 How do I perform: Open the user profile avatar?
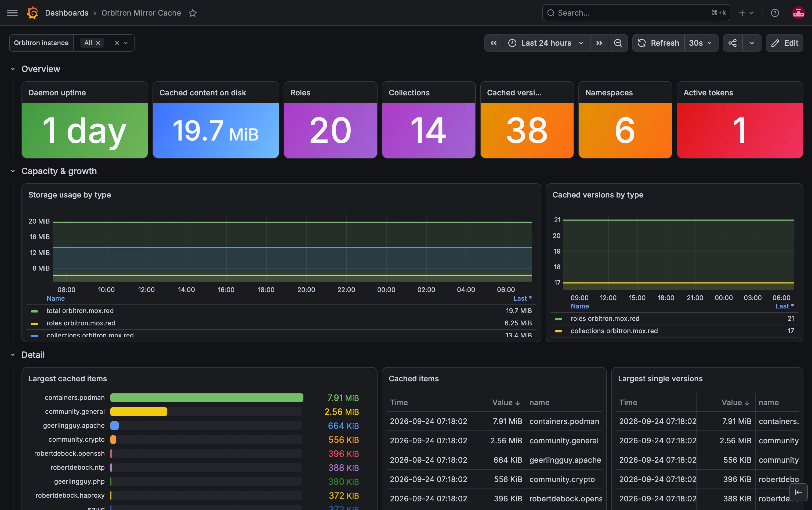[x=798, y=13]
